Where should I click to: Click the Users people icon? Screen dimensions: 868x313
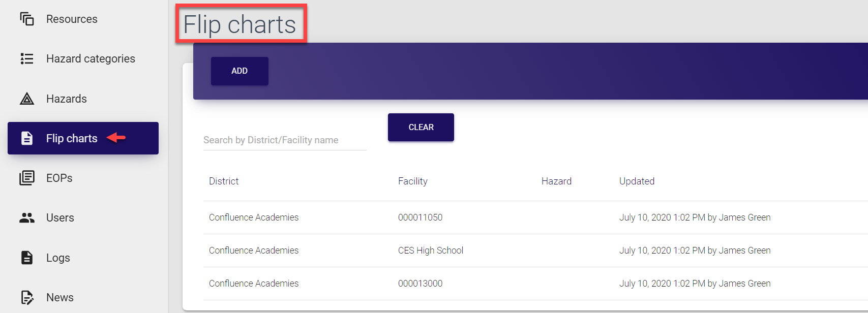[x=27, y=218]
